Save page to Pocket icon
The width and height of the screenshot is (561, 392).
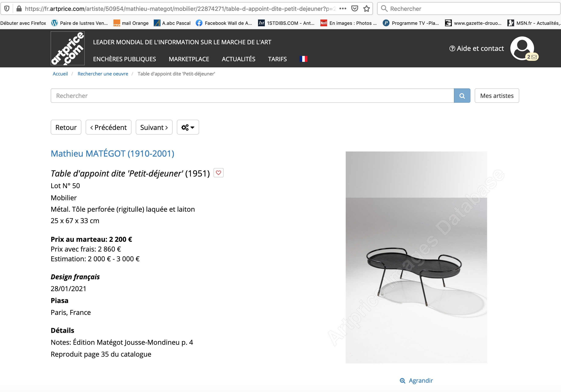354,8
